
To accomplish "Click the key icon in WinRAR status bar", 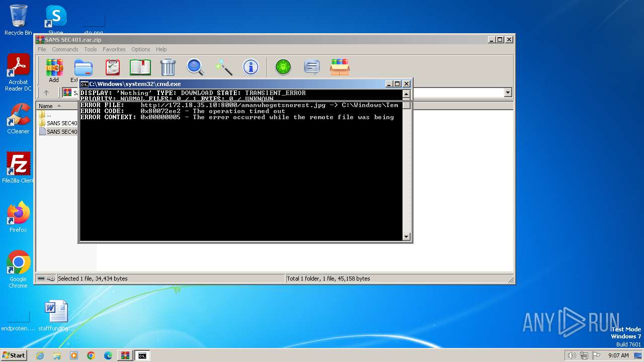I will (x=51, y=279).
